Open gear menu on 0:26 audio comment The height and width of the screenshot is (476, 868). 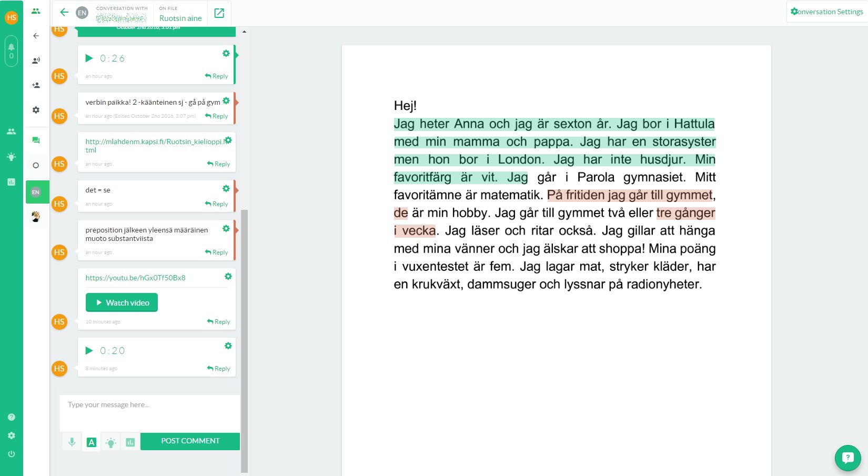pos(226,53)
